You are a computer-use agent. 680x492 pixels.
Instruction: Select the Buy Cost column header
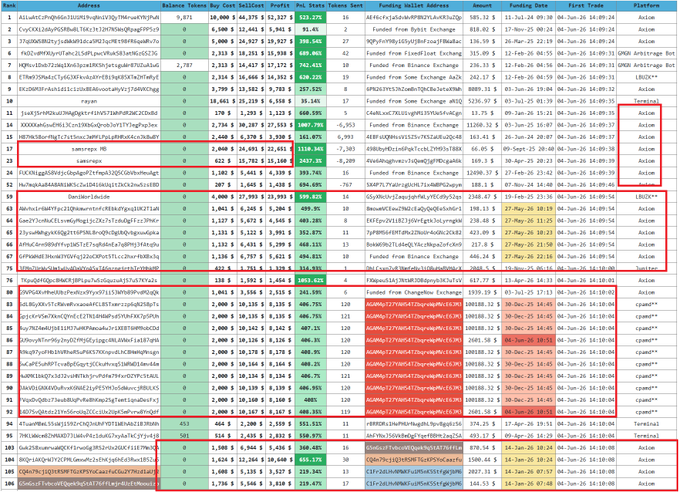(x=222, y=6)
